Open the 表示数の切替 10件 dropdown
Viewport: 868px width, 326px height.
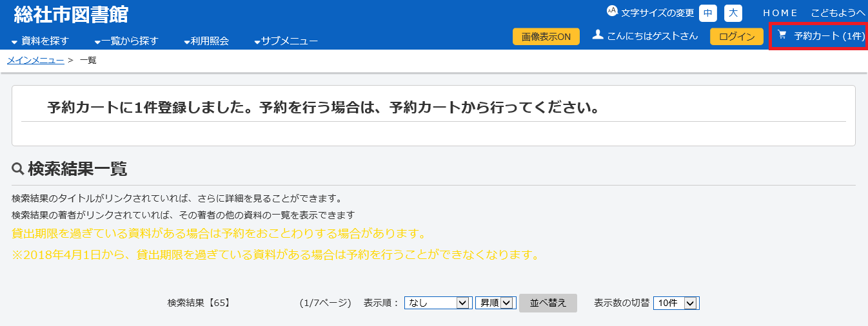point(676,303)
